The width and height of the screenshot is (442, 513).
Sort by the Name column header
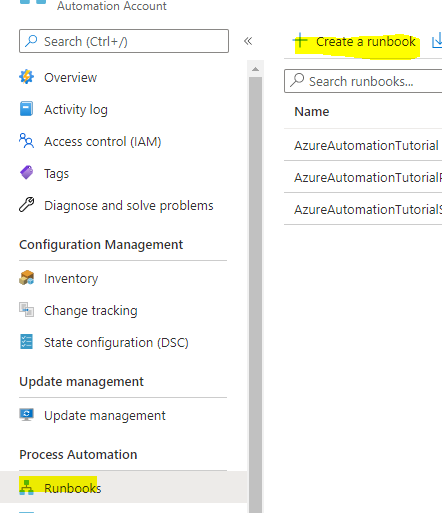(x=312, y=111)
